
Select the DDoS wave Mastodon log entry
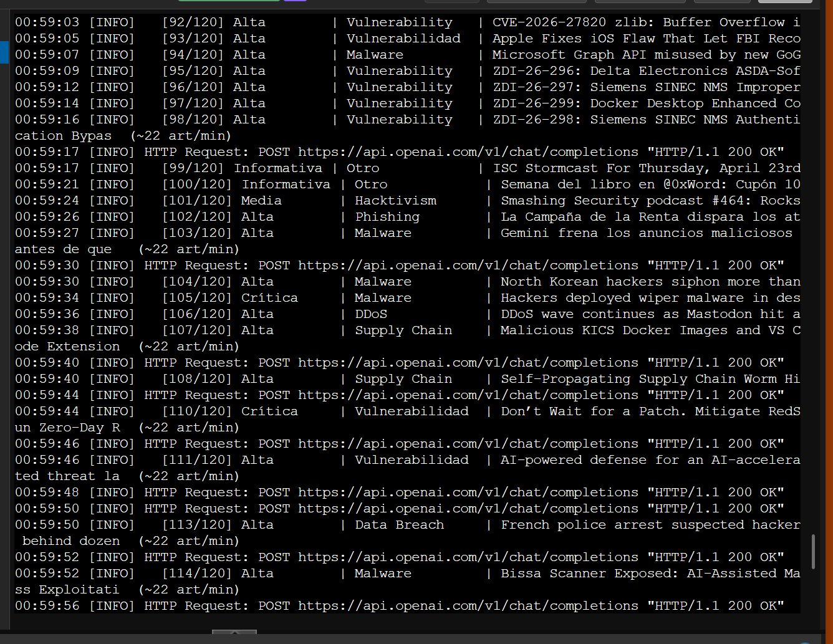pos(650,314)
